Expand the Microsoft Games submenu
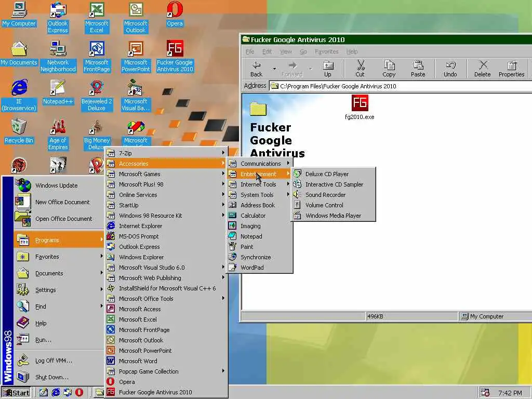Image resolution: width=532 pixels, height=399 pixels. (166, 174)
